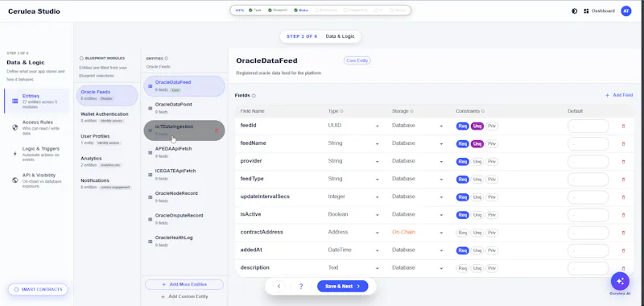This screenshot has height=306, width=644.
Task: Select User Profiles blueprint module
Action: point(107,139)
